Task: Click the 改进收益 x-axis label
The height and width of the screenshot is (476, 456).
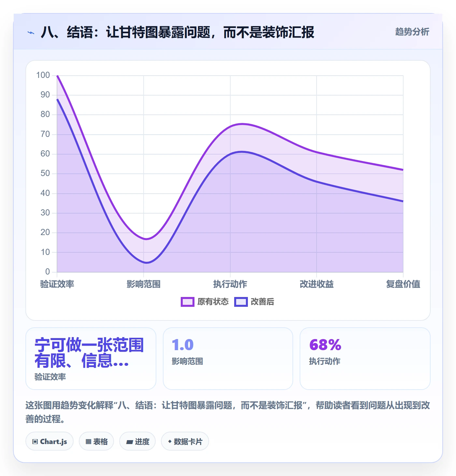Action: (x=317, y=284)
